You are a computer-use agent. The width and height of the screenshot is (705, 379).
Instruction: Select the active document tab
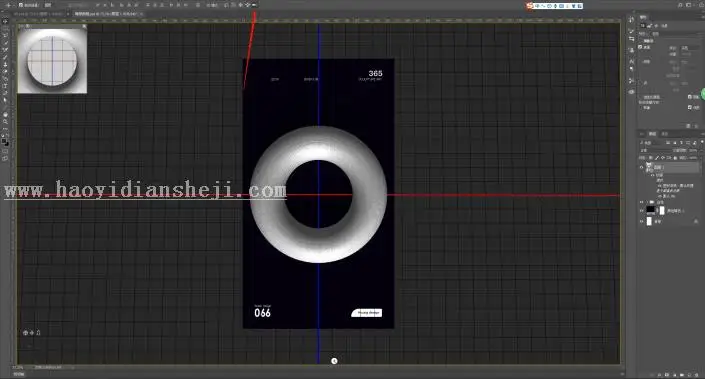click(107, 14)
